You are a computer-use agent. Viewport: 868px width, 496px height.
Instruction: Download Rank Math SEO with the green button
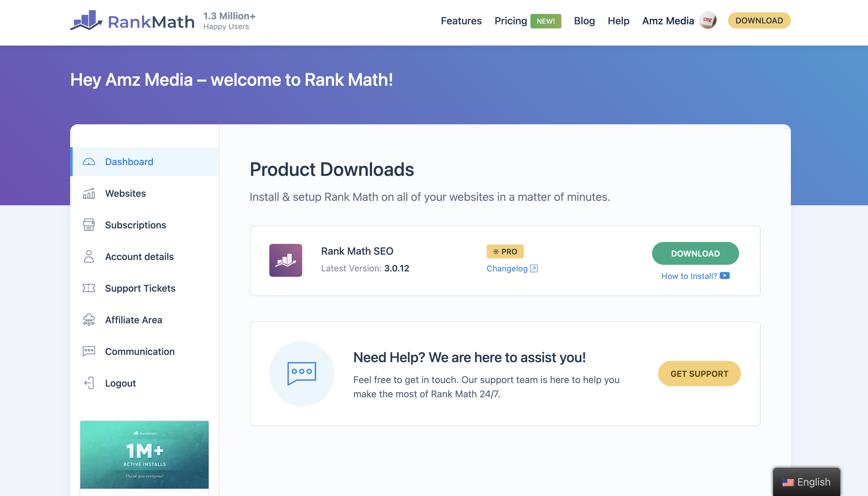(x=695, y=253)
